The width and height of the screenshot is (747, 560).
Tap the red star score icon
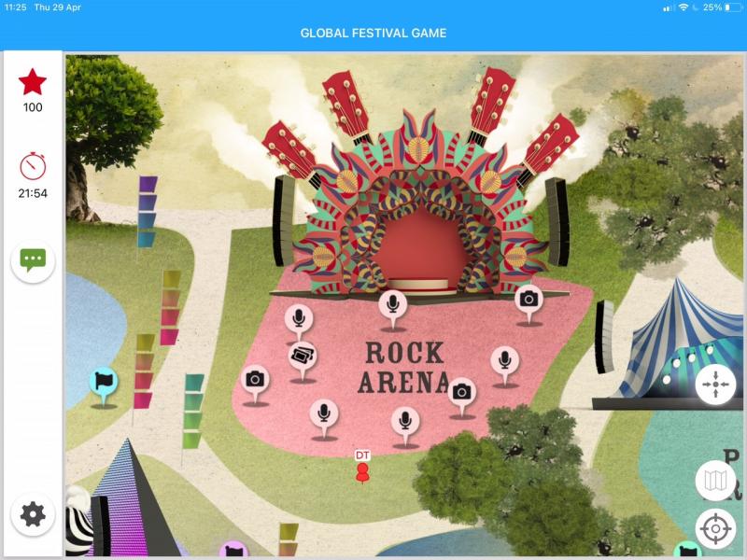(33, 82)
